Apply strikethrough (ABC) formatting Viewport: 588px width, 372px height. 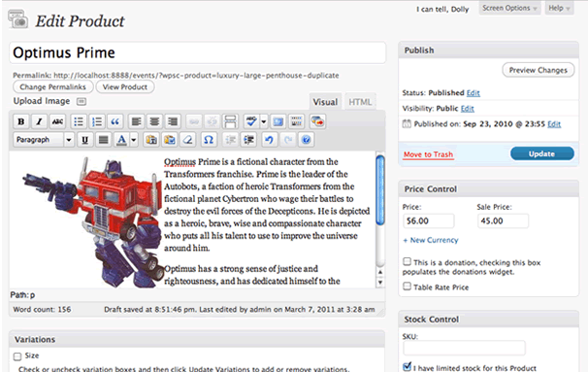(x=57, y=121)
